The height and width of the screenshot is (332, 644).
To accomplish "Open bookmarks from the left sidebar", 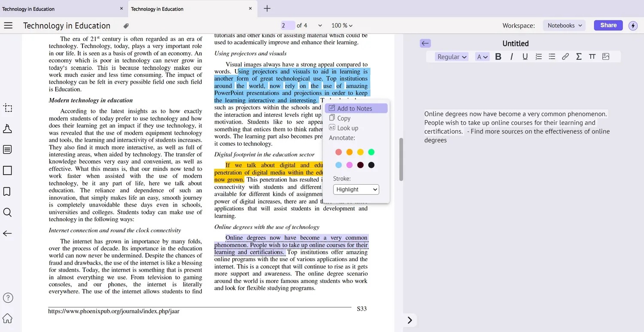I will (7, 192).
